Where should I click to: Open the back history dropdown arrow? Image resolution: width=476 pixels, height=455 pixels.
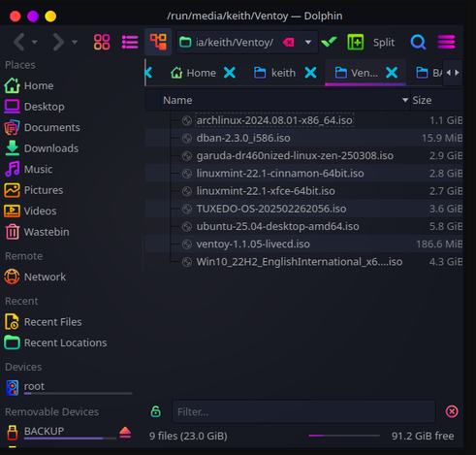click(x=35, y=42)
